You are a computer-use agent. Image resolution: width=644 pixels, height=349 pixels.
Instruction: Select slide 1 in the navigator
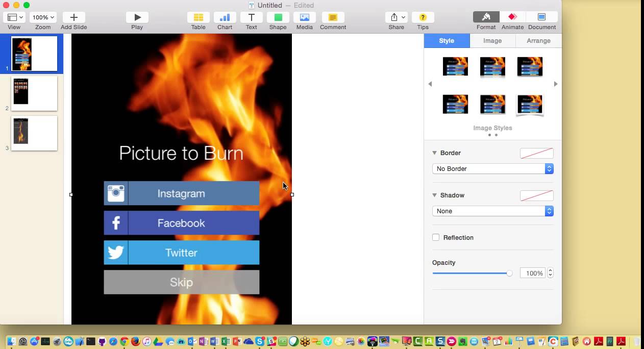pos(34,54)
